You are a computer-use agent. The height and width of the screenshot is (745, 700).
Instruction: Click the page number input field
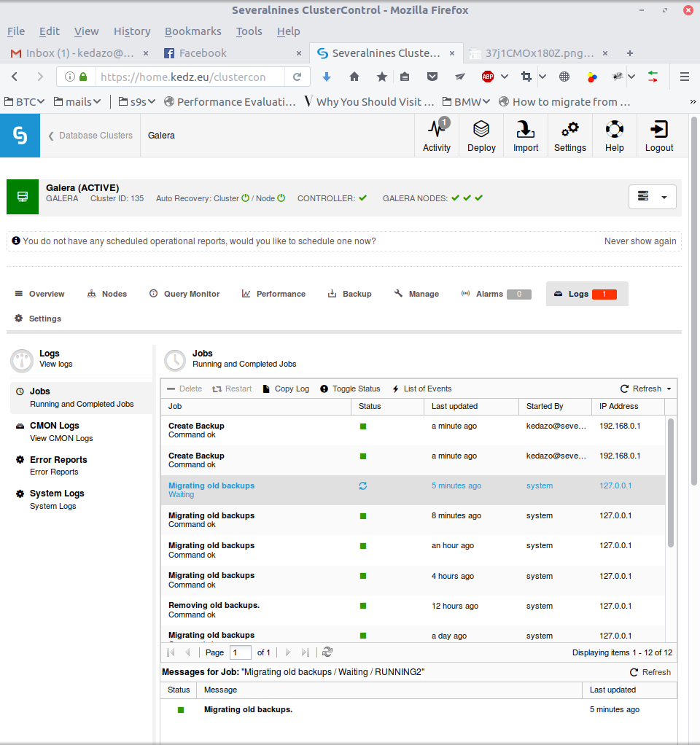click(x=241, y=652)
